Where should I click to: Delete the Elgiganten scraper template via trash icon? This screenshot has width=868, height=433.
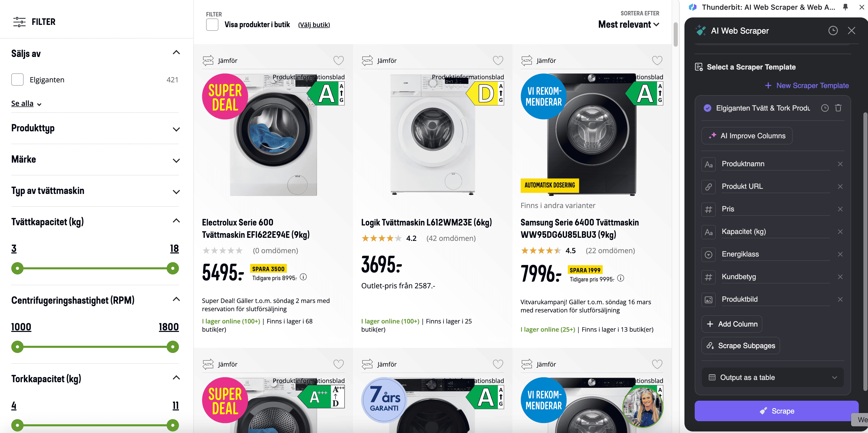[838, 108]
